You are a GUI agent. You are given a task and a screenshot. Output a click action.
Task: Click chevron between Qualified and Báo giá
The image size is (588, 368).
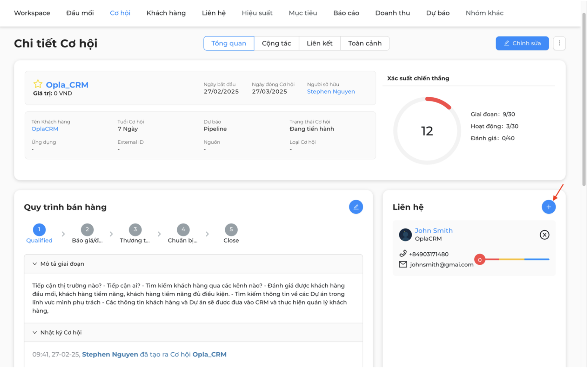click(63, 234)
